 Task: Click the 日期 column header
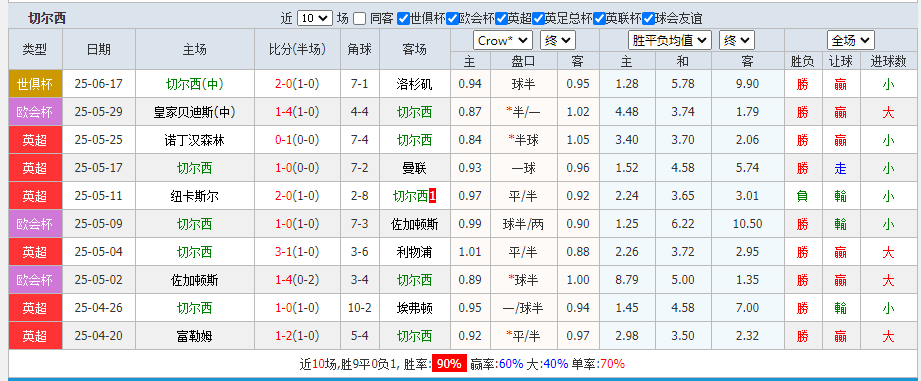pyautogui.click(x=98, y=49)
